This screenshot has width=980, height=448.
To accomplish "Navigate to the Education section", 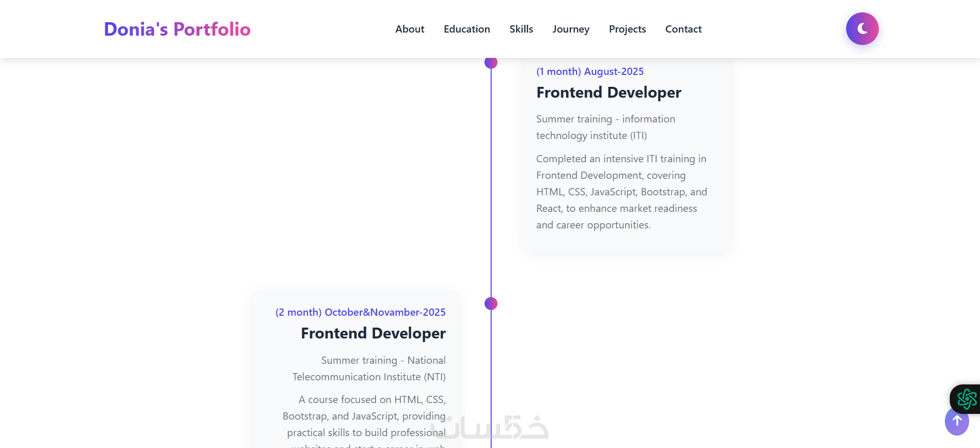I will pyautogui.click(x=466, y=29).
